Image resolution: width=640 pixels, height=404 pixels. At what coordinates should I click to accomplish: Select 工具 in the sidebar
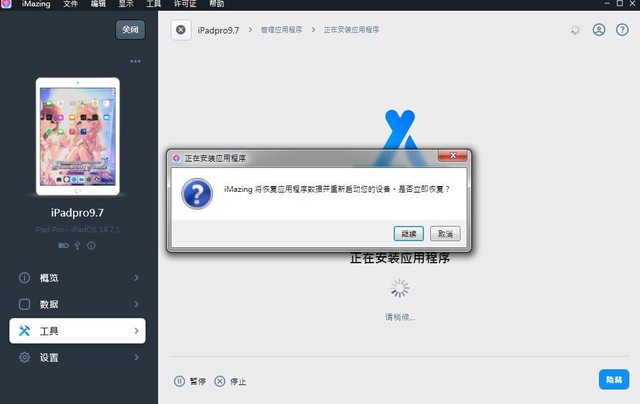(x=78, y=330)
